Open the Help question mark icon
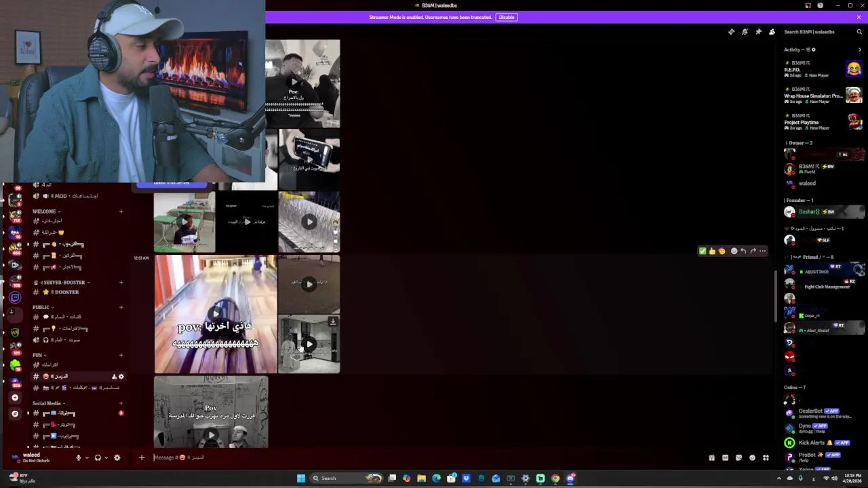 coord(820,5)
